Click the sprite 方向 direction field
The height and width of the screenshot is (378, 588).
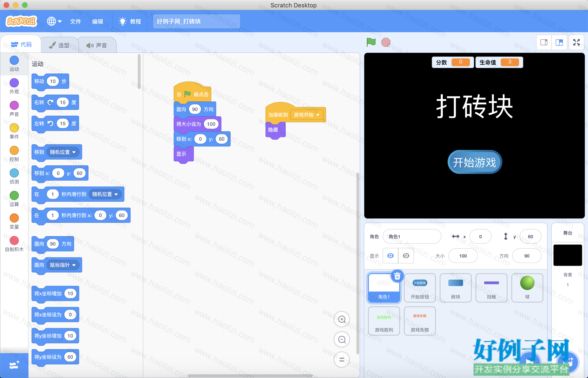point(527,256)
